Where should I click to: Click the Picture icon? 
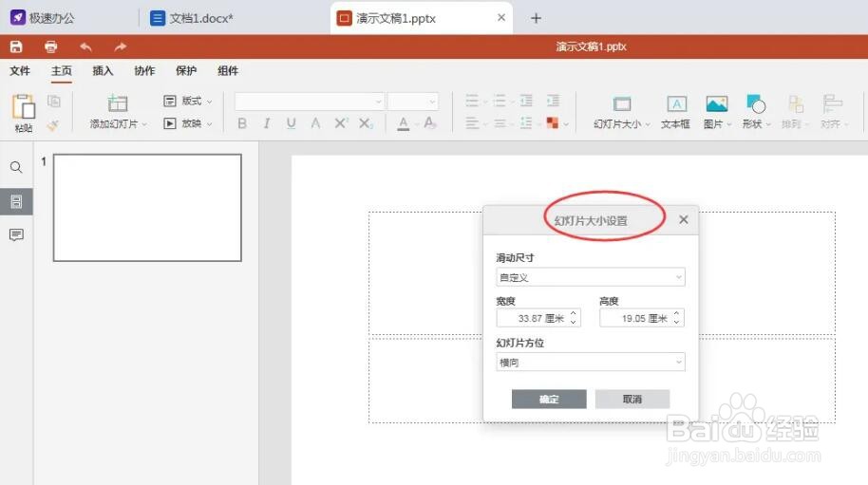716,104
